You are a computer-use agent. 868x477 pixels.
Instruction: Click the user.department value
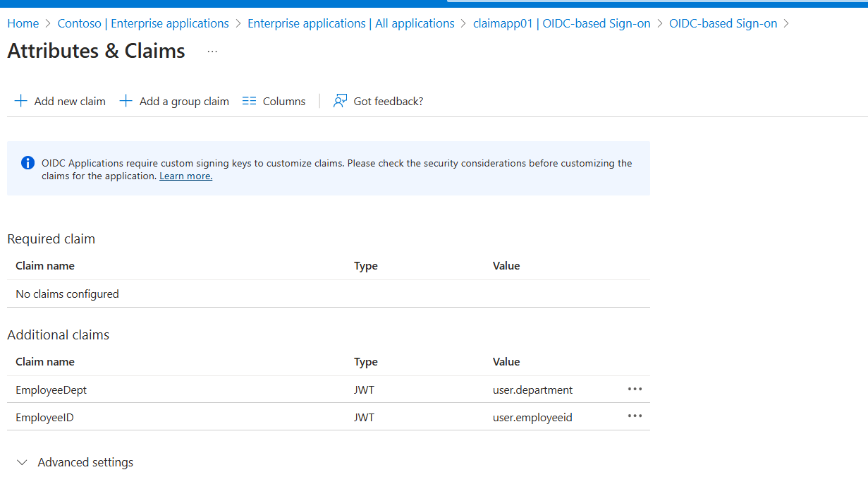point(533,390)
